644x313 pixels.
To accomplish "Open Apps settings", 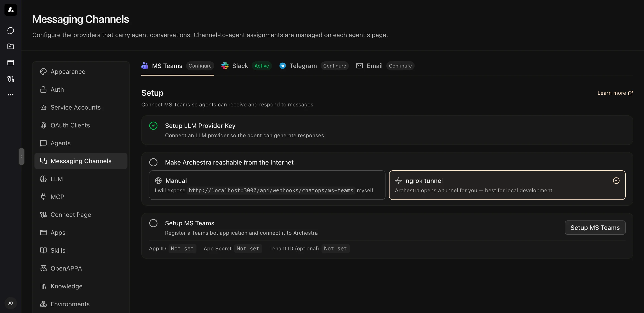I will click(81, 233).
